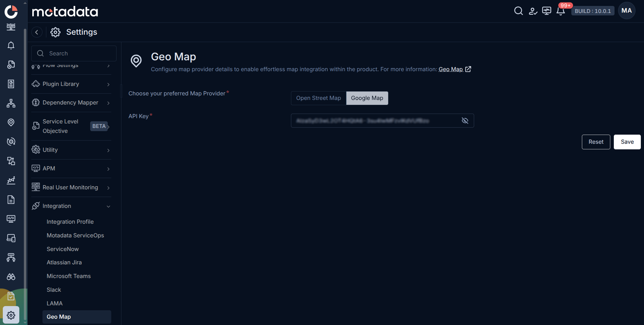
Task: Select Geo Map menu item
Action: tap(77, 317)
